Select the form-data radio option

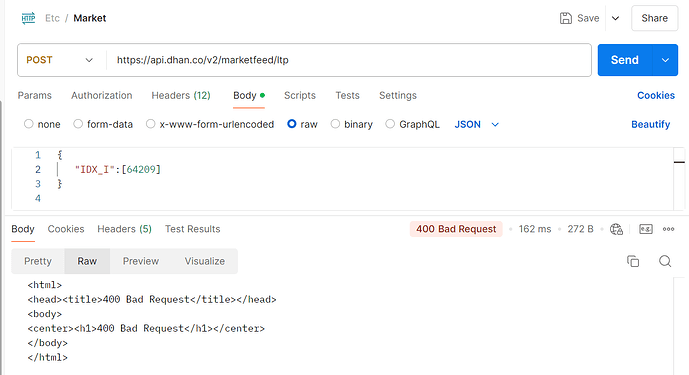pyautogui.click(x=78, y=124)
